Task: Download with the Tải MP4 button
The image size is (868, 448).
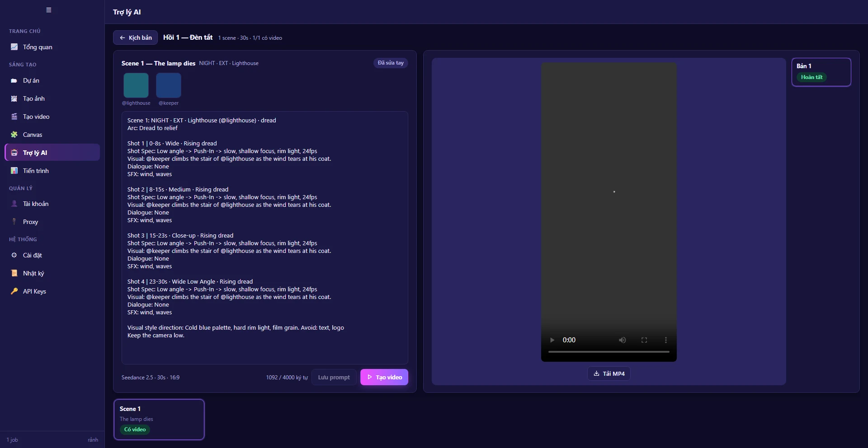Action: point(609,373)
